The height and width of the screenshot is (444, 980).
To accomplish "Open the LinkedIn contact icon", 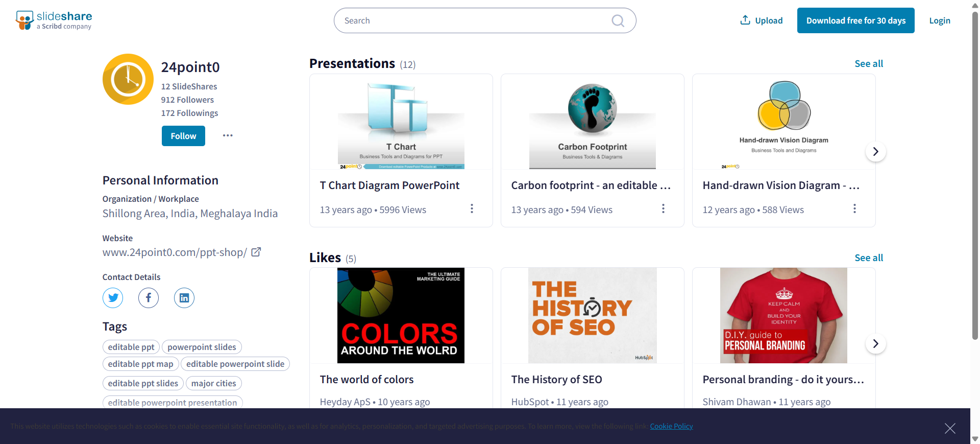I will (x=184, y=298).
